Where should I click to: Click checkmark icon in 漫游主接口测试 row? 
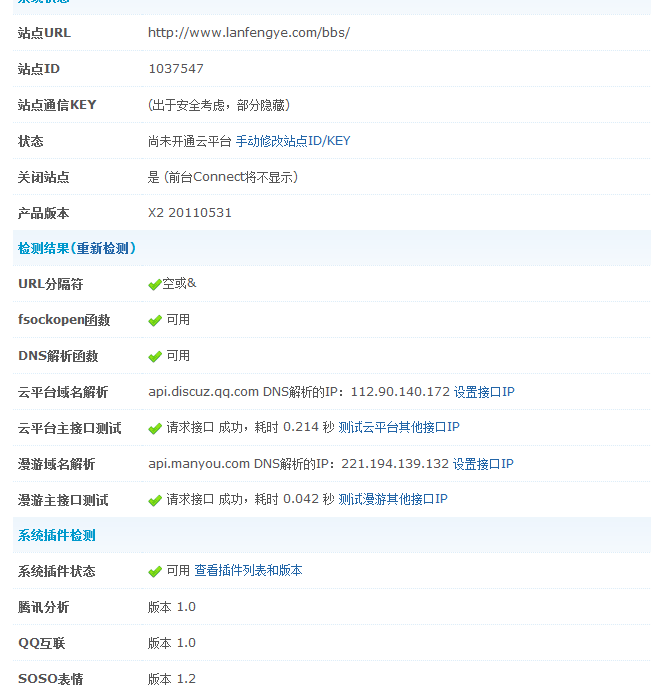click(x=155, y=501)
